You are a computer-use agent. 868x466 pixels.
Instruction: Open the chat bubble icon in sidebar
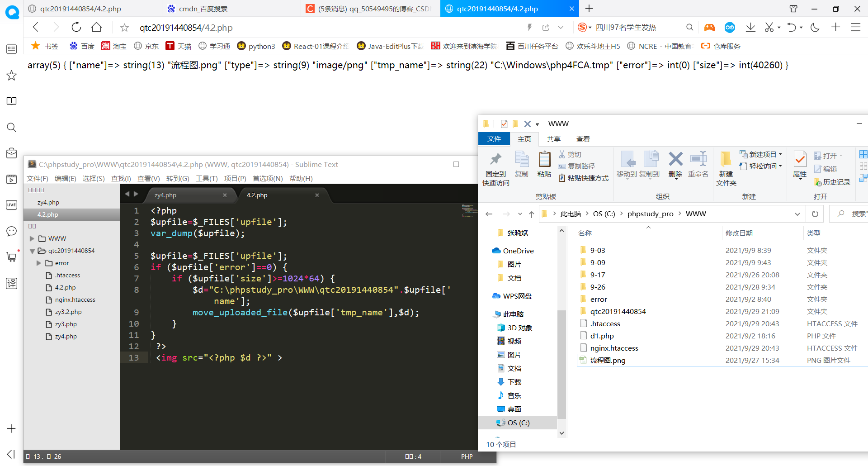(12, 231)
